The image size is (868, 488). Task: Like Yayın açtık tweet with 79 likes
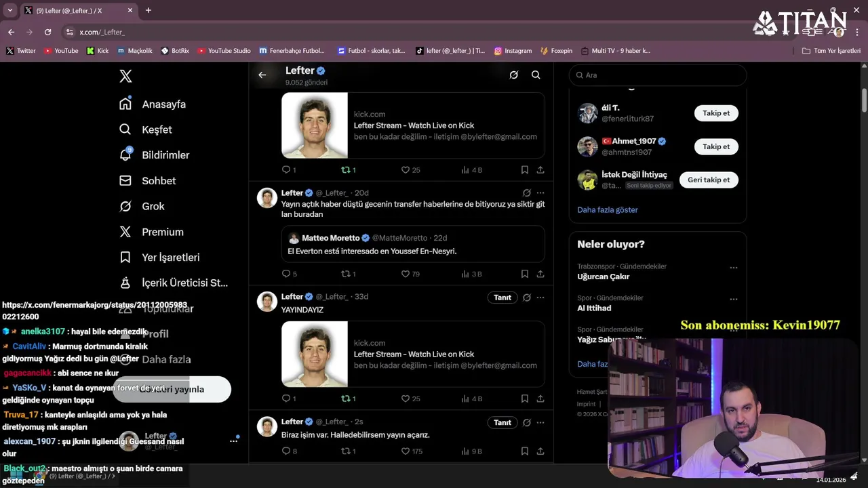point(410,274)
